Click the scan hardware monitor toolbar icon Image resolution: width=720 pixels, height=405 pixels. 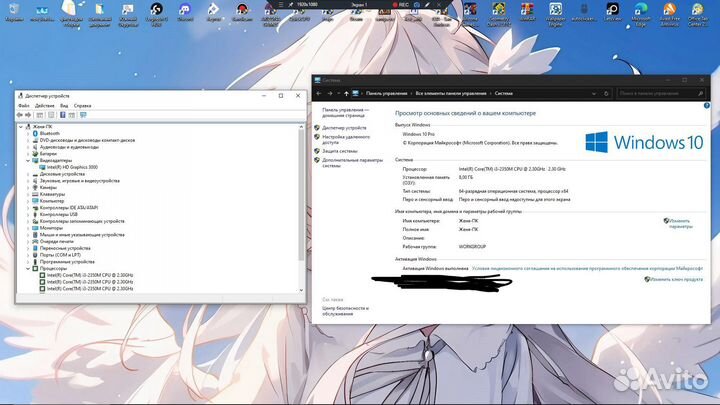[x=84, y=115]
